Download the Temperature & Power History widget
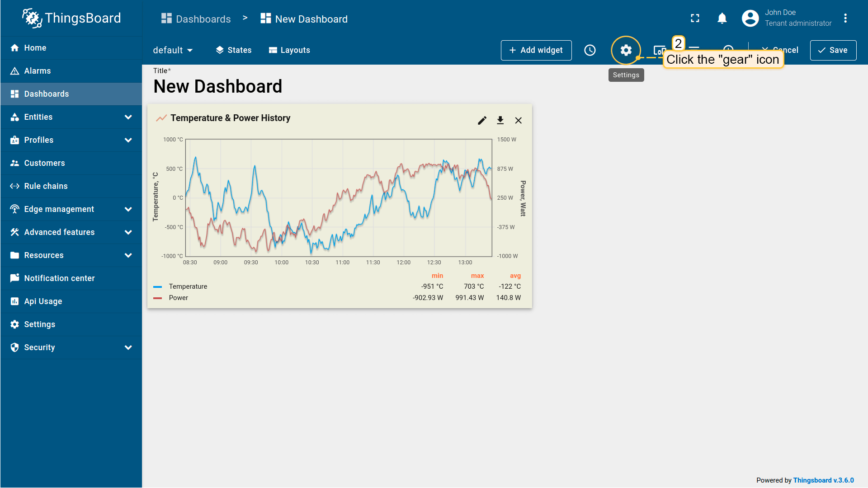 (x=500, y=120)
